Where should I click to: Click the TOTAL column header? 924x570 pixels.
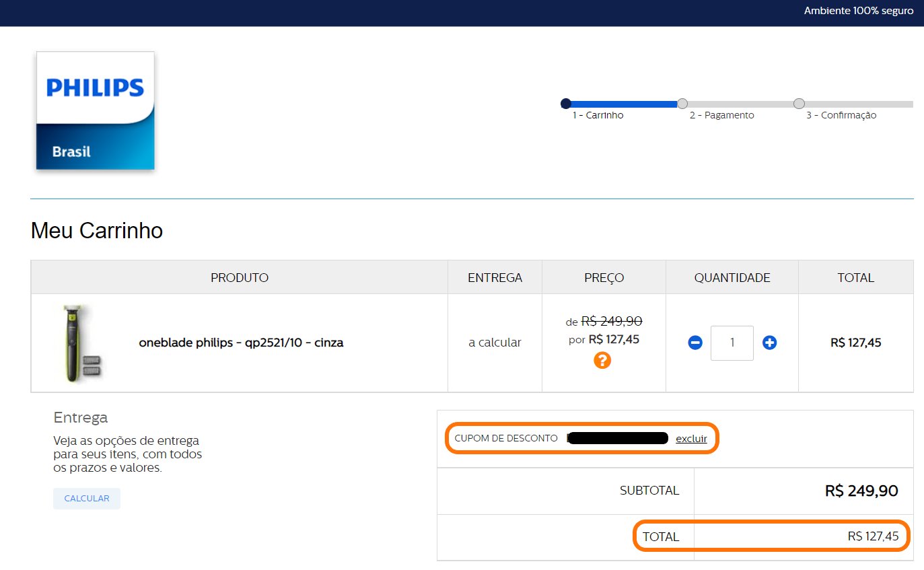pyautogui.click(x=856, y=277)
